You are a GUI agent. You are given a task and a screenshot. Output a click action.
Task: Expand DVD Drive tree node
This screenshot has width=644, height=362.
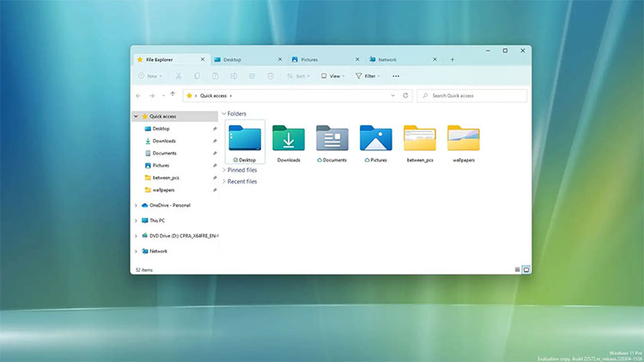pyautogui.click(x=136, y=236)
